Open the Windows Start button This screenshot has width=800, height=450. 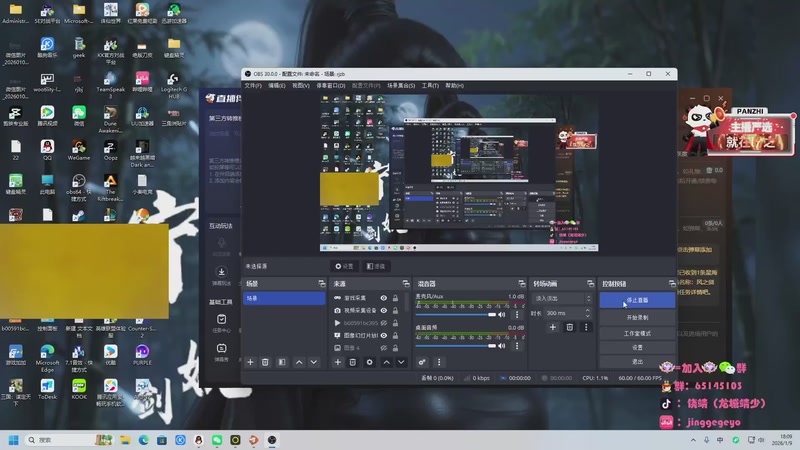click(x=14, y=440)
